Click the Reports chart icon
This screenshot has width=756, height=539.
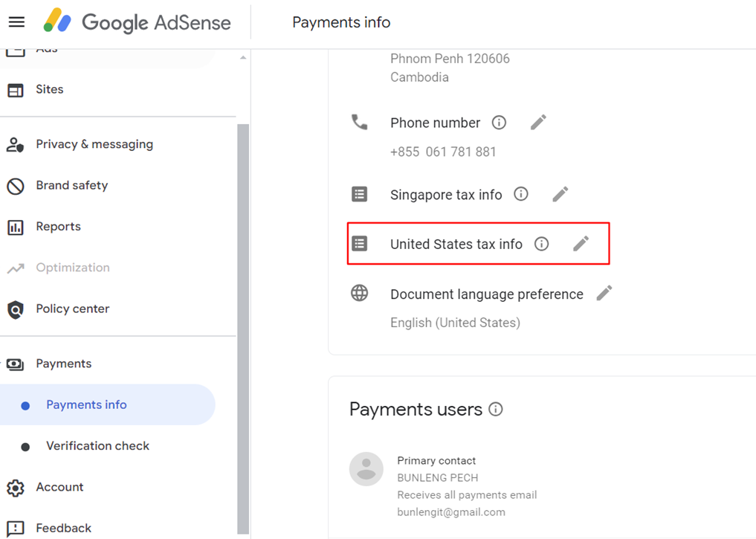pos(16,227)
